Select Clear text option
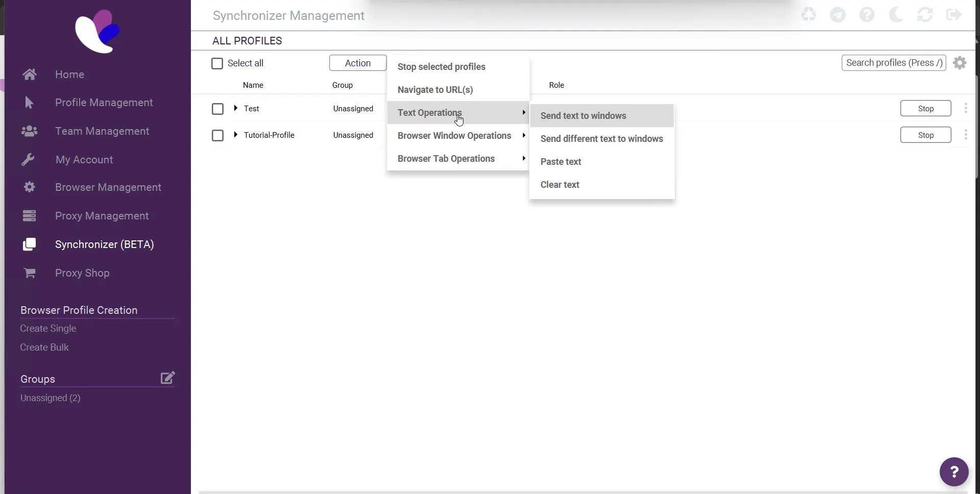Viewport: 980px width, 494px height. pyautogui.click(x=602, y=185)
